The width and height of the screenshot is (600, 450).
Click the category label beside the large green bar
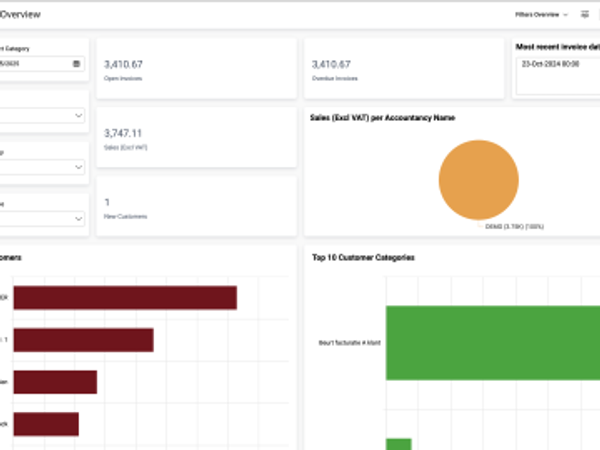click(349, 343)
